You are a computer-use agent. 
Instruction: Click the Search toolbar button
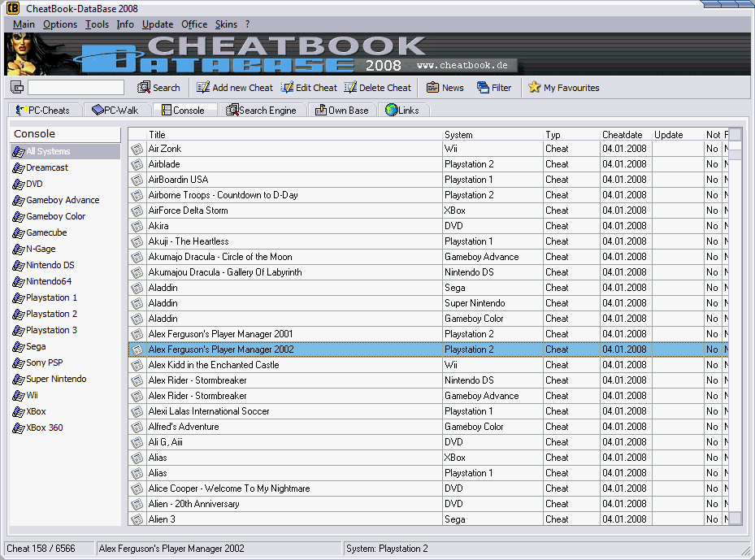[158, 88]
